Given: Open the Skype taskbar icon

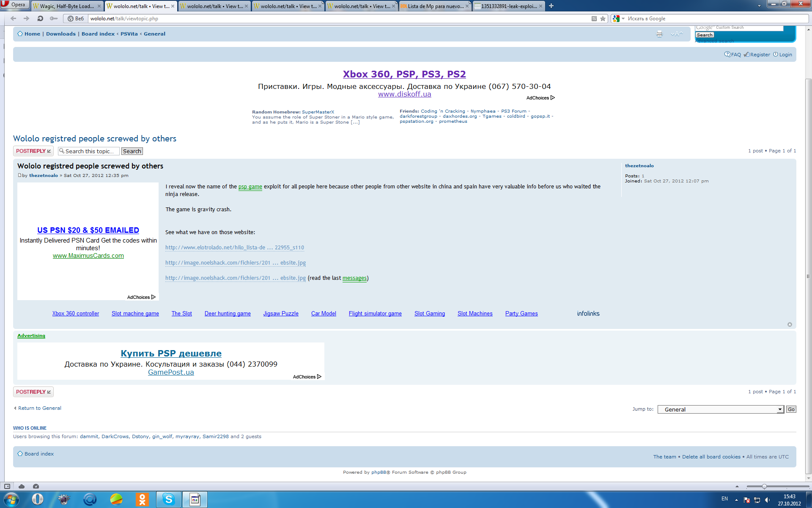Looking at the screenshot, I should click(x=169, y=500).
